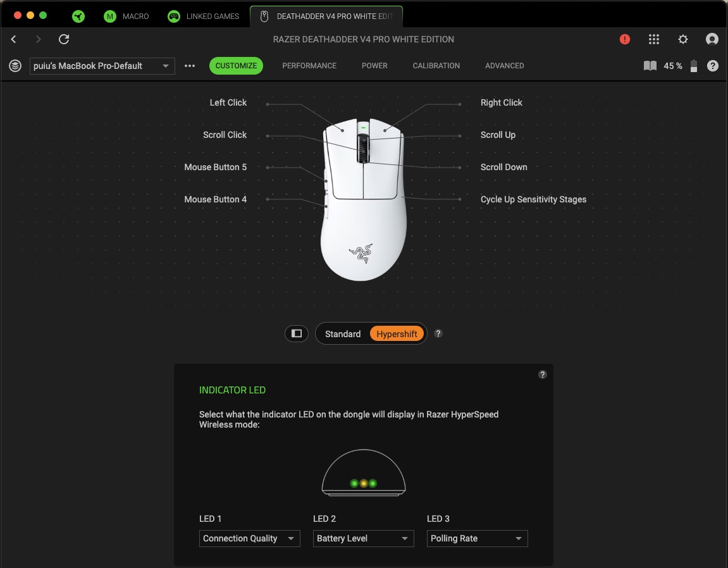Click the Razer Synapse home tab icon
This screenshot has width=728, height=568.
pyautogui.click(x=78, y=16)
